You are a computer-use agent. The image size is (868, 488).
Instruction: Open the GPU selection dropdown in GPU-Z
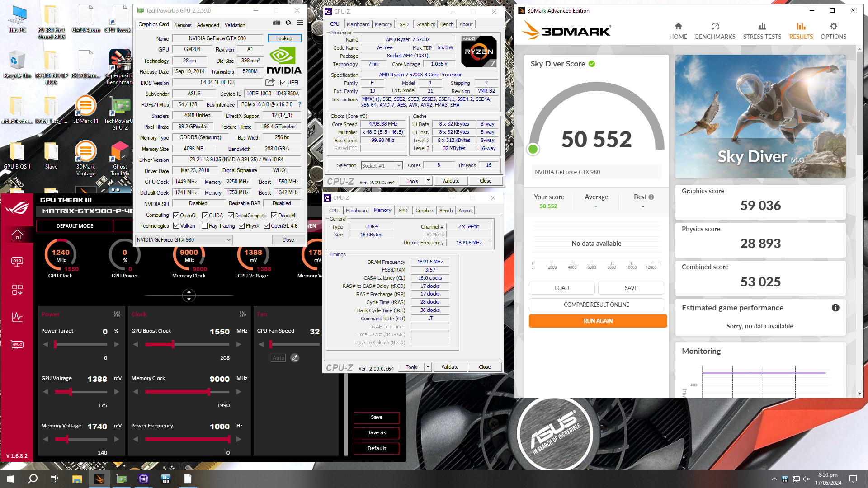[x=184, y=240]
